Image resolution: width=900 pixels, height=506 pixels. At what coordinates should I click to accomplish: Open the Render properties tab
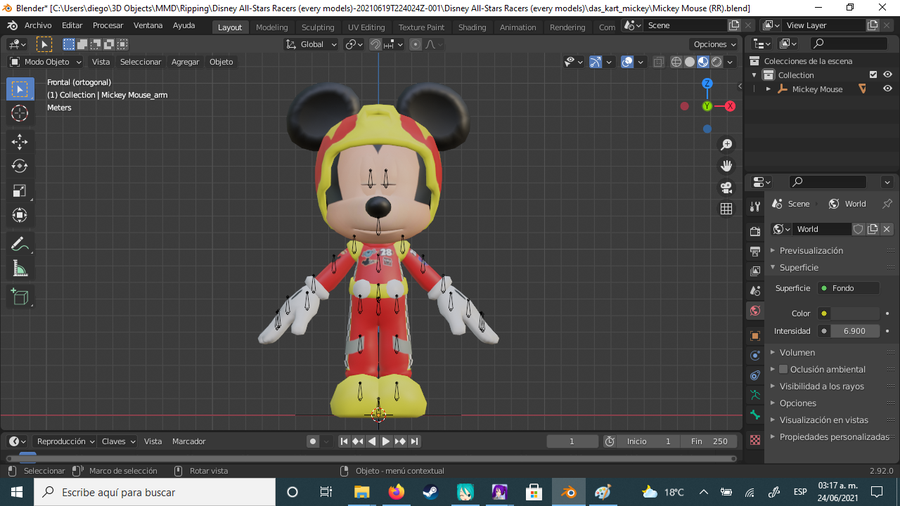pos(755,231)
